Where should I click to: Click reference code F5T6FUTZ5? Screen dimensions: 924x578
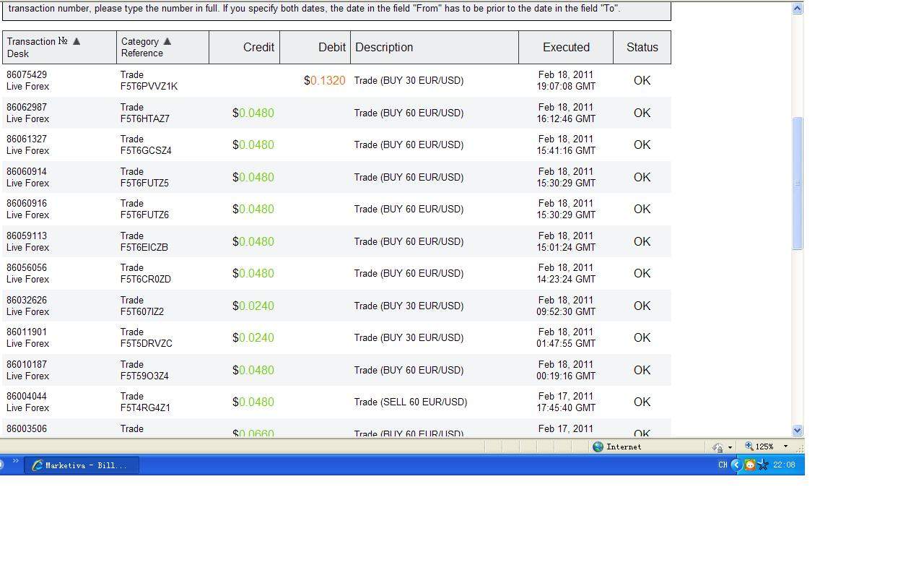point(144,183)
